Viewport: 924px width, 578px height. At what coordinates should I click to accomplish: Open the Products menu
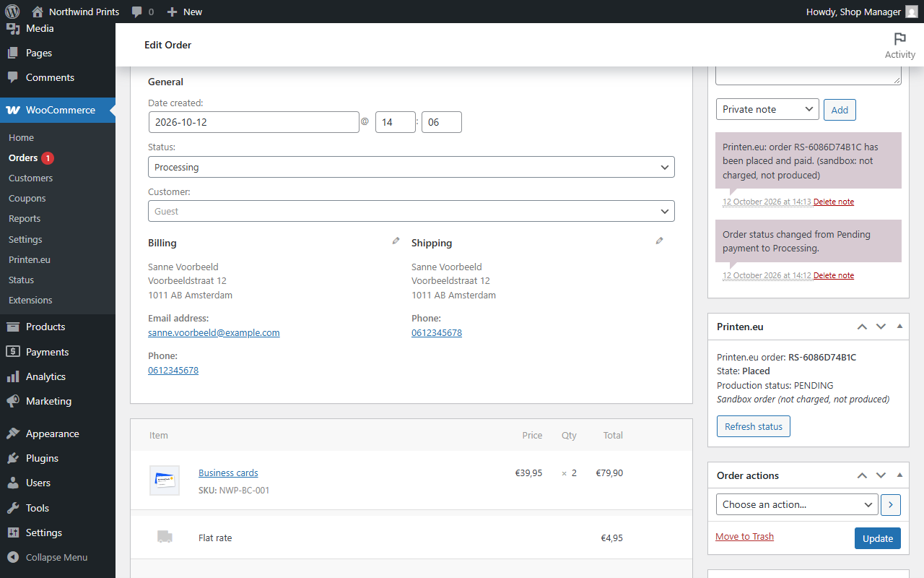[x=58, y=327]
